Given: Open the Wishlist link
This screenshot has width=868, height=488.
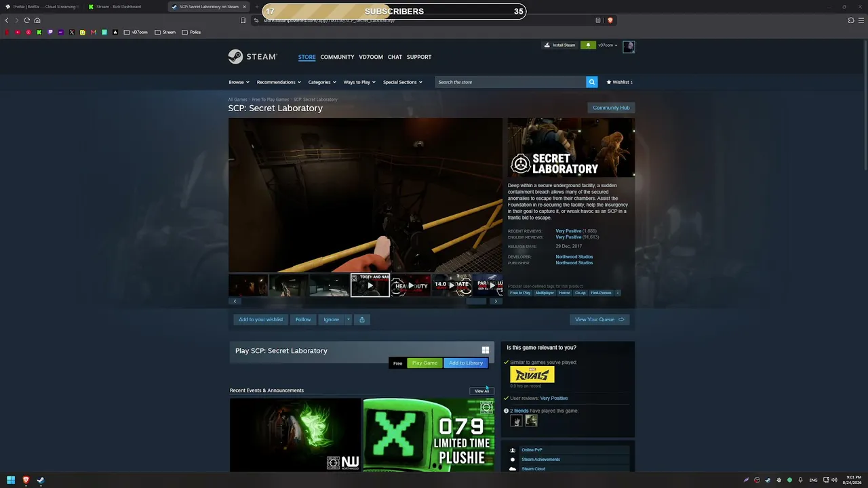Looking at the screenshot, I should pos(620,82).
